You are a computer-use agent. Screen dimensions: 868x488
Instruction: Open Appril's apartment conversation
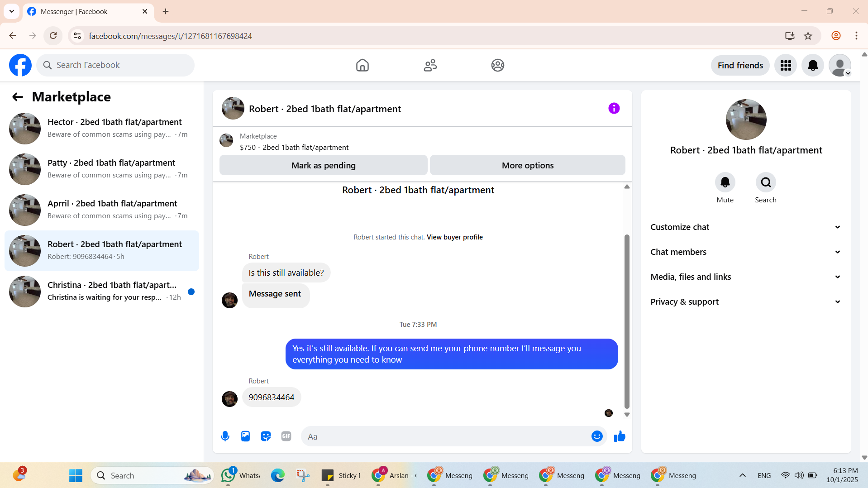(102, 210)
